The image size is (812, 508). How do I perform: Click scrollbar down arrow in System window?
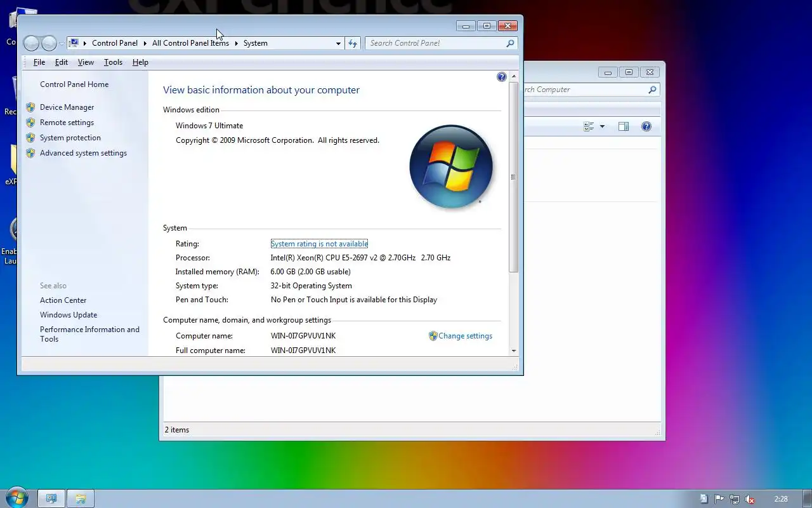coord(514,351)
